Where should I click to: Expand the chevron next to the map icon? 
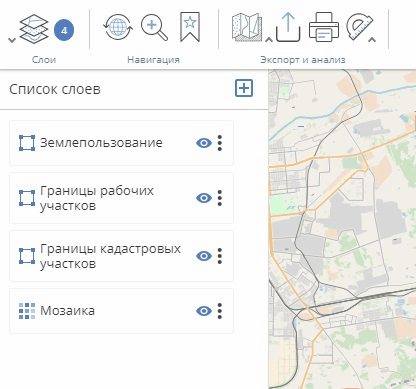coord(269,40)
